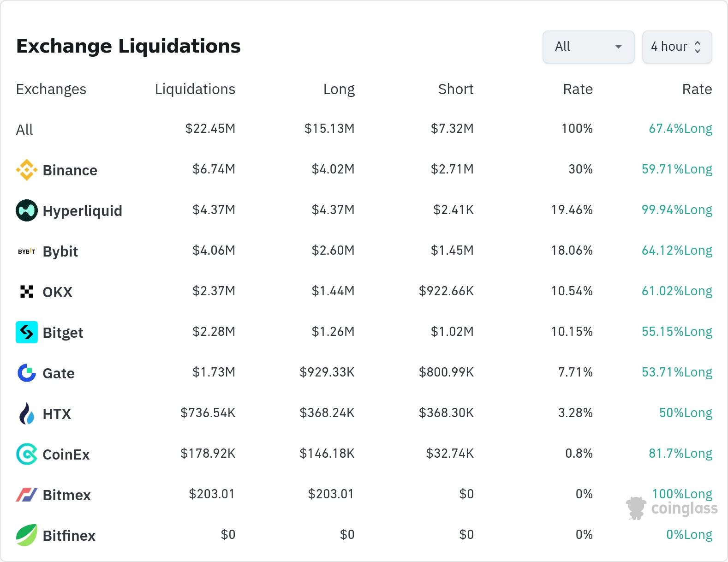Image resolution: width=728 pixels, height=562 pixels.
Task: Click the Bitmex logo icon
Action: pyautogui.click(x=27, y=495)
